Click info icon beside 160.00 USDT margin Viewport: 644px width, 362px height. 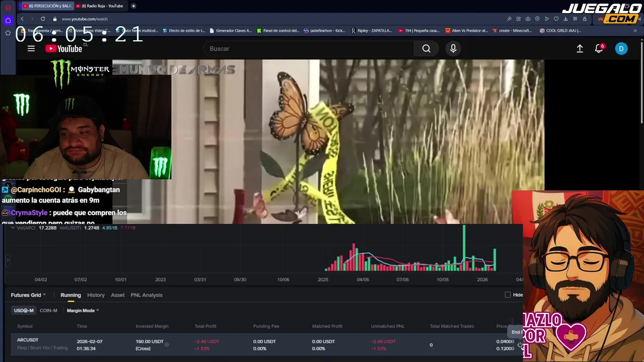167,345
